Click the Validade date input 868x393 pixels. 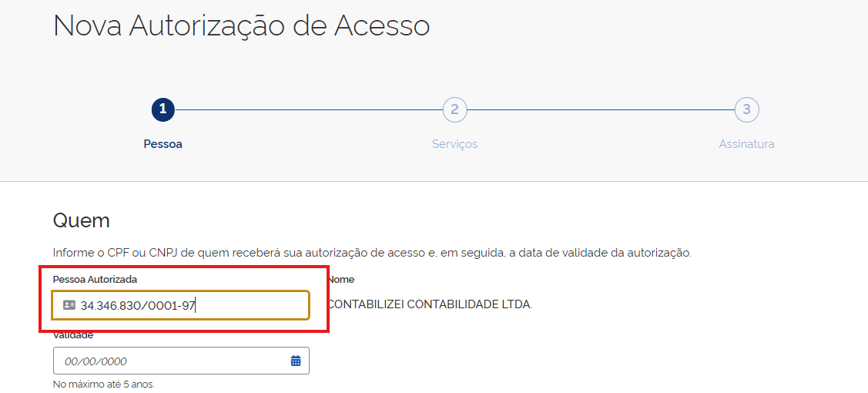click(x=169, y=361)
